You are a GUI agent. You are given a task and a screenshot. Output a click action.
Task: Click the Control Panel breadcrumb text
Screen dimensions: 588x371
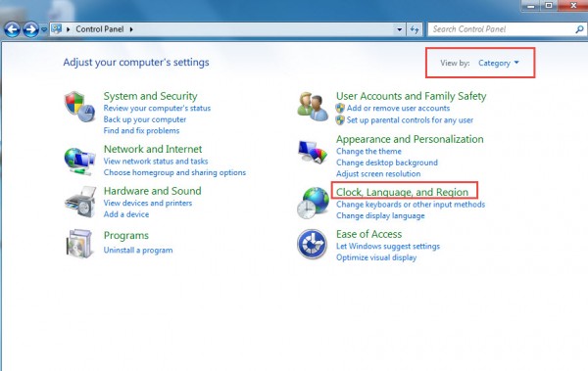[99, 29]
